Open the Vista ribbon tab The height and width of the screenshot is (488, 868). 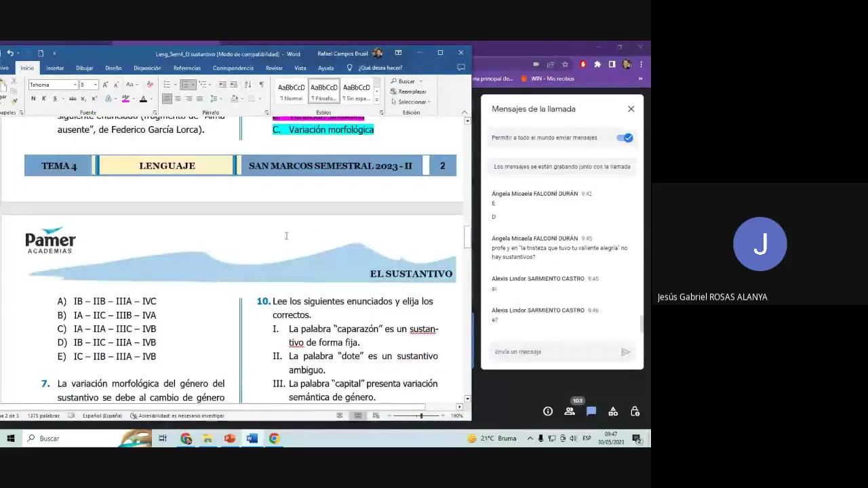pos(300,68)
